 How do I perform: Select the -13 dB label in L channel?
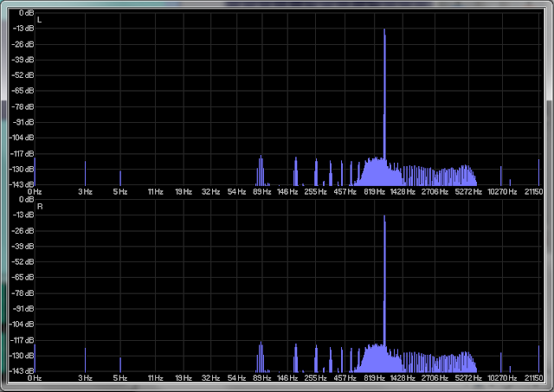[23, 29]
